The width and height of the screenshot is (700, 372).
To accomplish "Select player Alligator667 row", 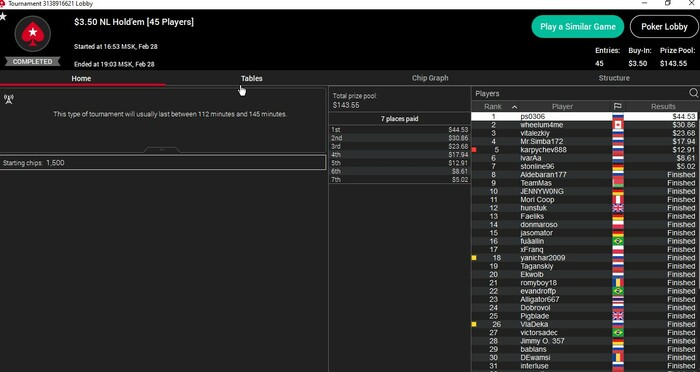I will tap(584, 299).
